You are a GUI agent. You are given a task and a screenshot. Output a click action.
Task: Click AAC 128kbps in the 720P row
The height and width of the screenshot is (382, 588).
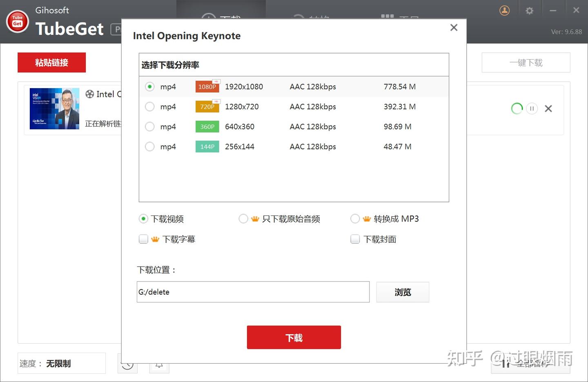click(313, 107)
